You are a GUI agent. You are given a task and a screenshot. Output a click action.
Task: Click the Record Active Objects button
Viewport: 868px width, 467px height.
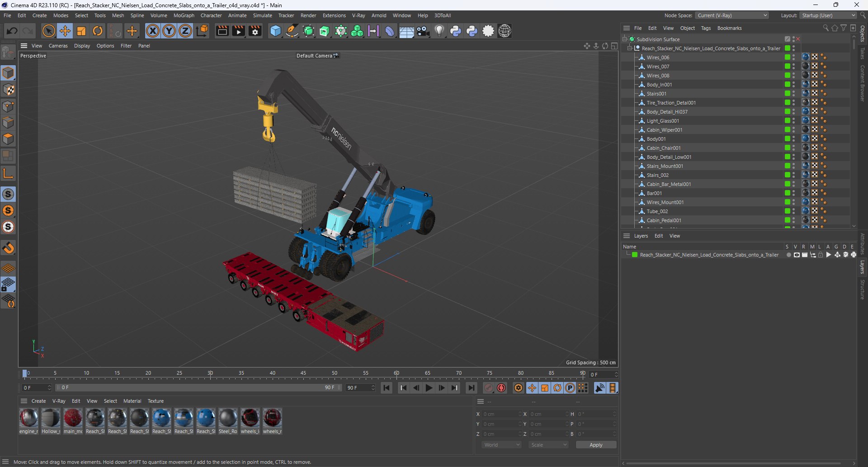[x=489, y=388]
